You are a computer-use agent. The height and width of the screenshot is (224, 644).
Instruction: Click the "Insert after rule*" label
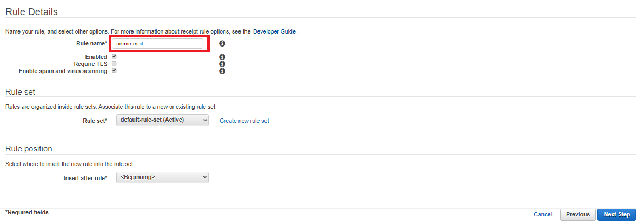point(85,178)
